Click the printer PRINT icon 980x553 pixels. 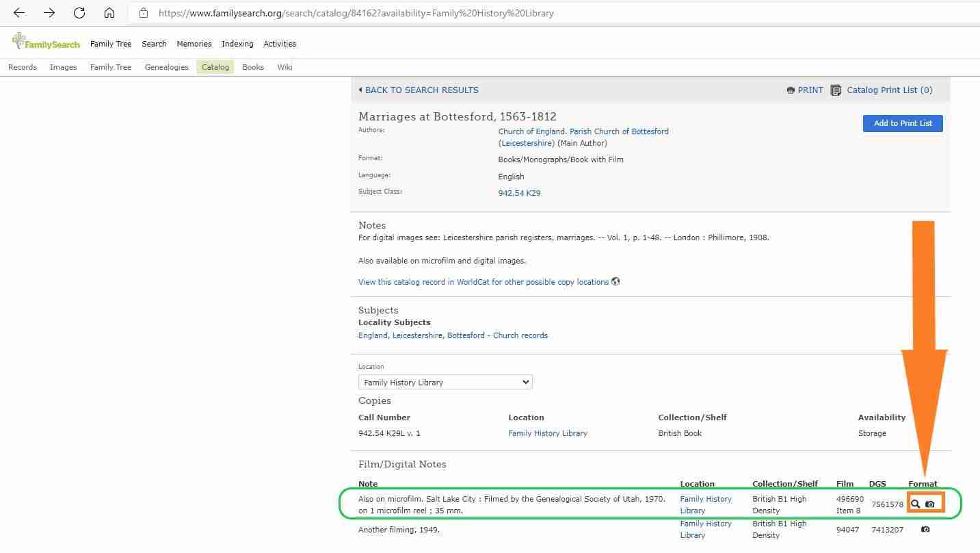coord(791,90)
